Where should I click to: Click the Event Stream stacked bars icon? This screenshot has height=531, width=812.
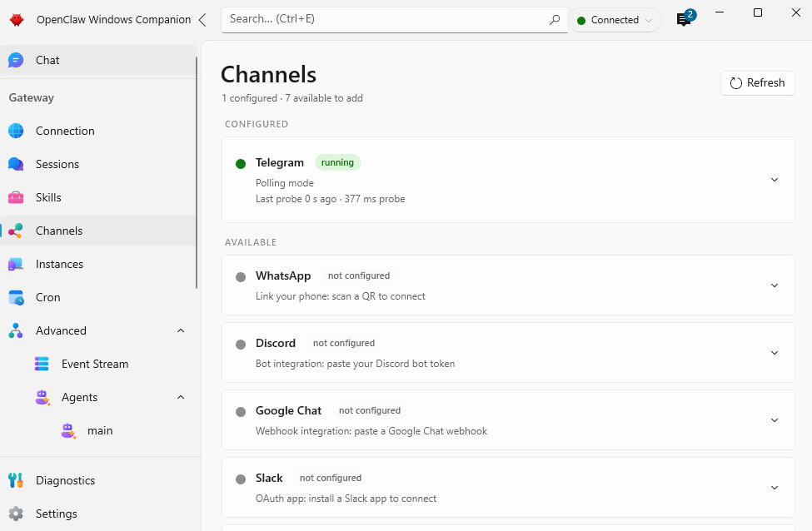(42, 364)
